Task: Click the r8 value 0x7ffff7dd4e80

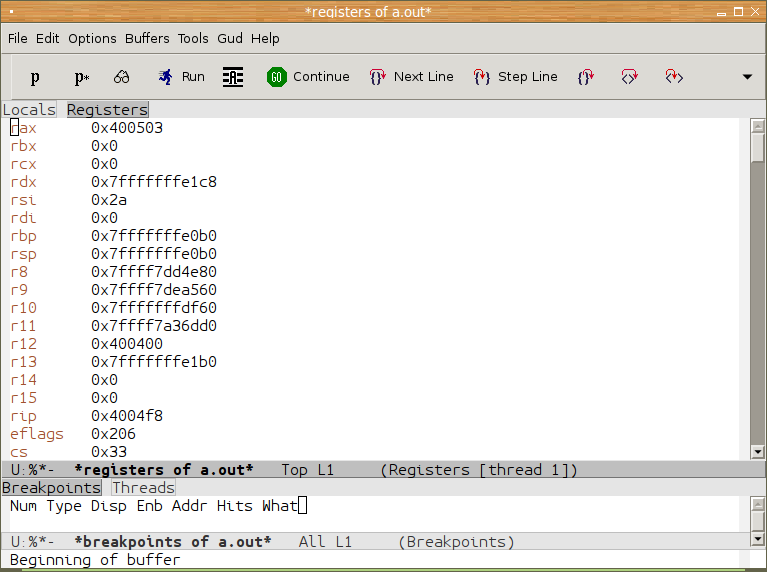Action: (x=154, y=272)
